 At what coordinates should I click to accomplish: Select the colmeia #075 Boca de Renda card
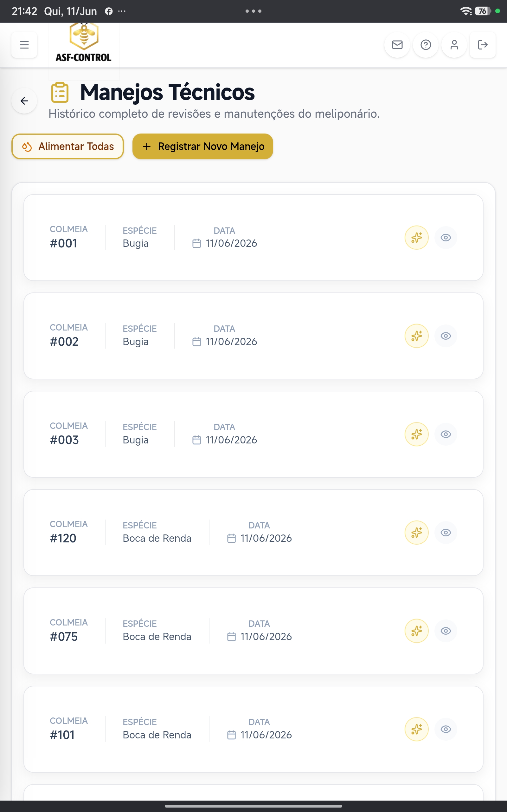click(x=253, y=631)
